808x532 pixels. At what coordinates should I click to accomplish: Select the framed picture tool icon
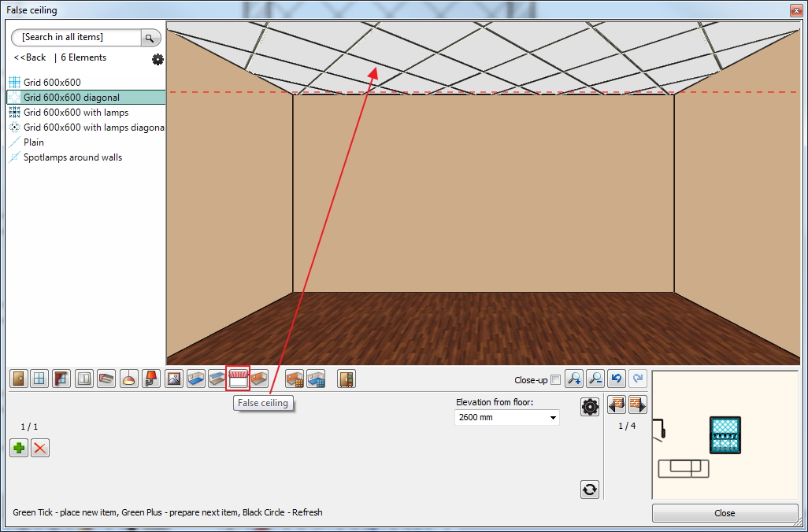pyautogui.click(x=174, y=379)
